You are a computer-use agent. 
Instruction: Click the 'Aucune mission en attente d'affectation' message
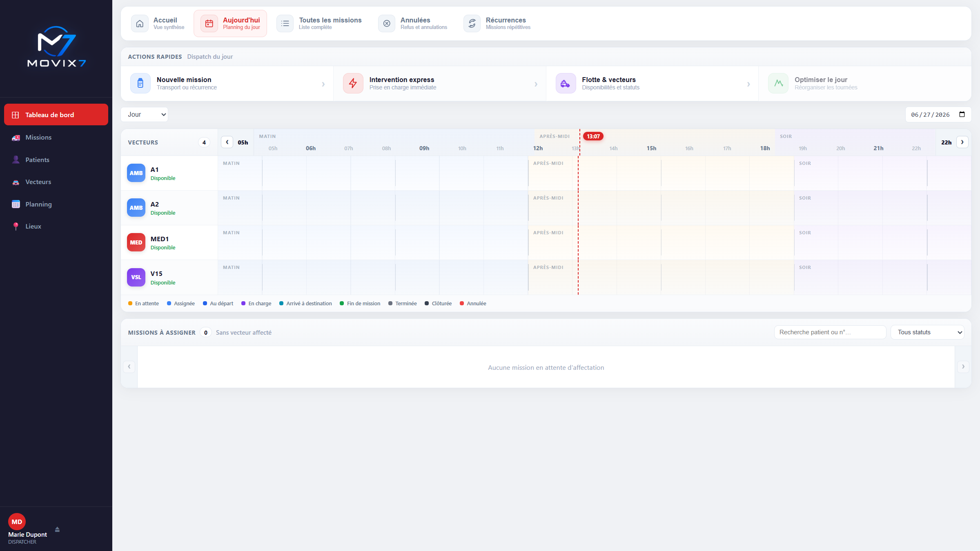[x=546, y=367]
